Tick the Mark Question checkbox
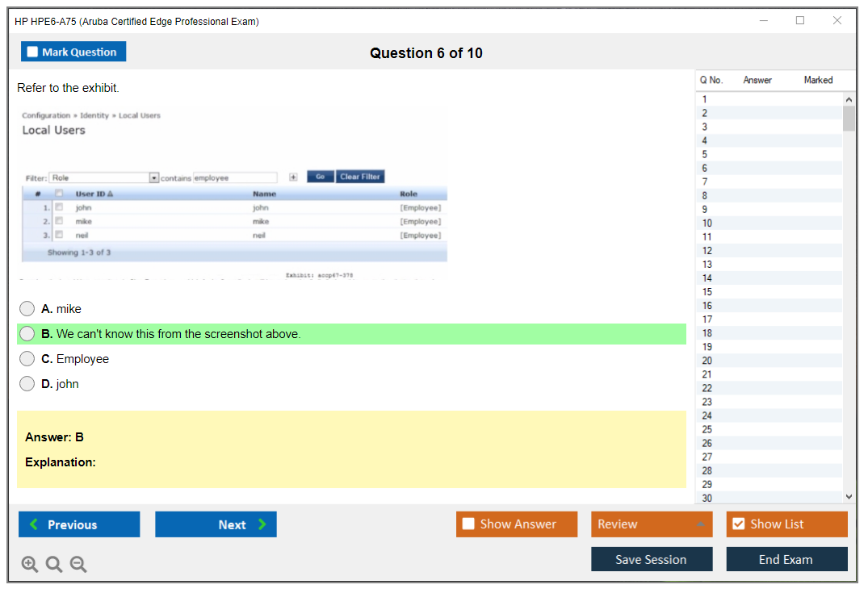 [x=32, y=52]
